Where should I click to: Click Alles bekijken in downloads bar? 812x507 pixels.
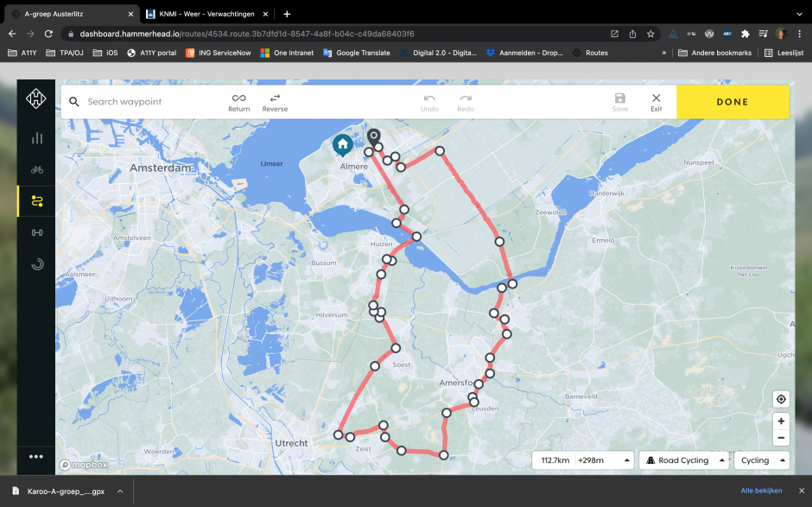pos(761,491)
